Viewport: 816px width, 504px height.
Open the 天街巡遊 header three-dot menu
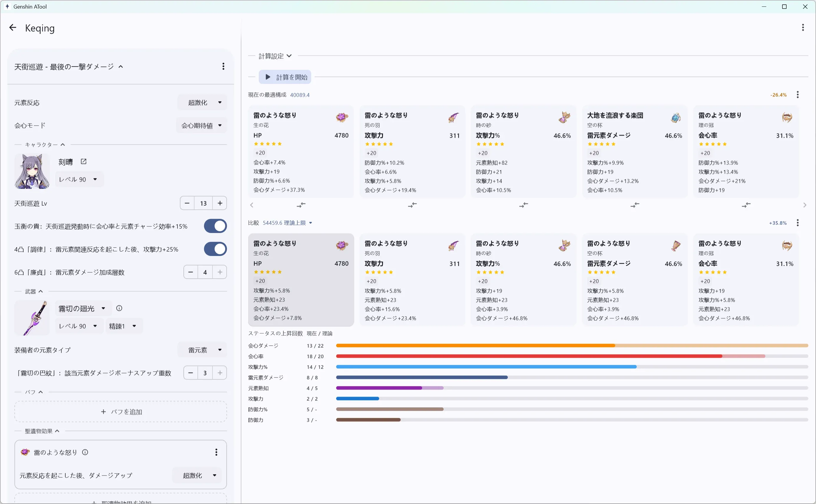[223, 66]
